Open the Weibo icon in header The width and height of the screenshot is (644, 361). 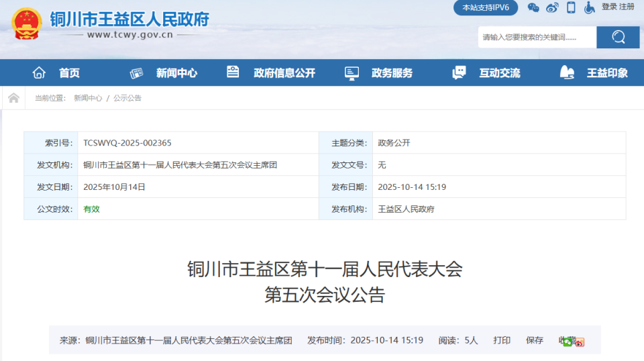pyautogui.click(x=552, y=7)
